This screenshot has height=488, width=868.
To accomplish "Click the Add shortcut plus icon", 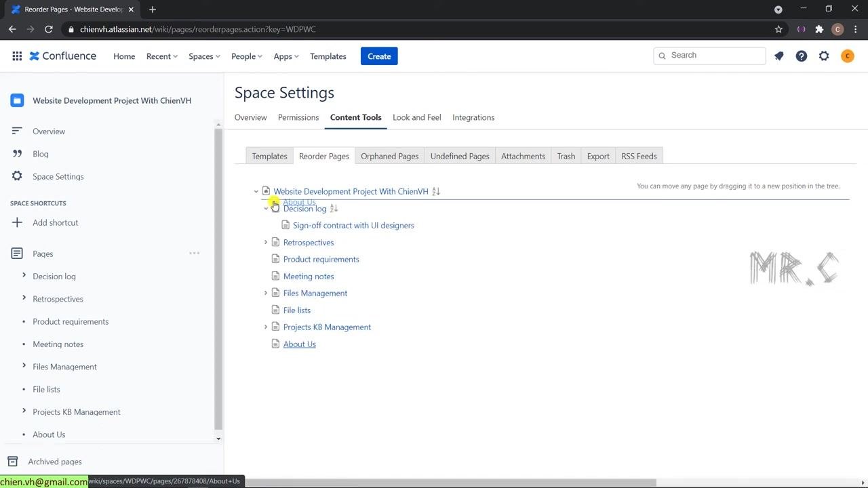I will click(x=17, y=222).
